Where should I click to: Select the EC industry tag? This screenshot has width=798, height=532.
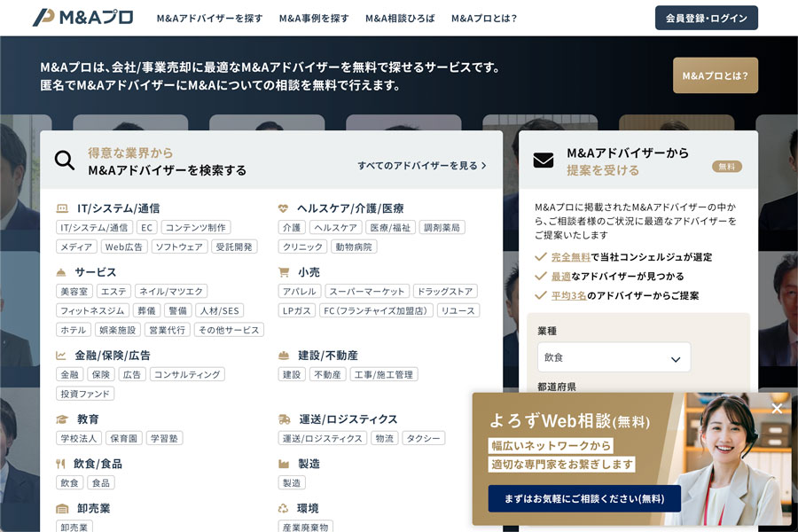146,228
